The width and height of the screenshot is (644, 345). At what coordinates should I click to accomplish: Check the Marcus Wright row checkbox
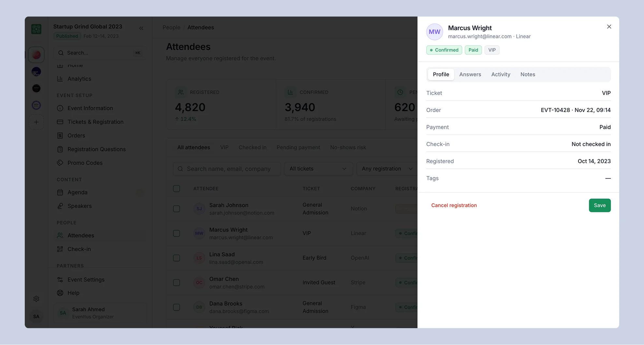click(x=176, y=233)
